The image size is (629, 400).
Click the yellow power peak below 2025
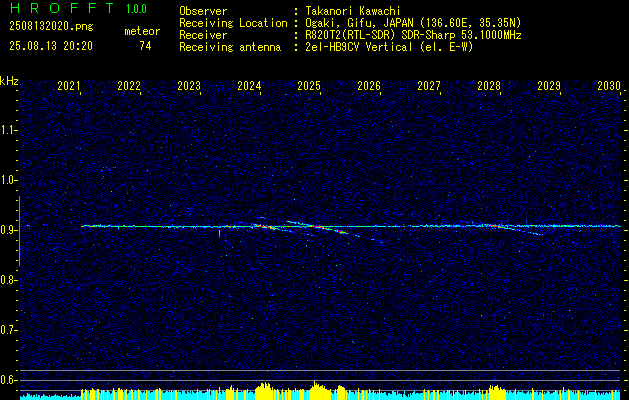pos(319,390)
